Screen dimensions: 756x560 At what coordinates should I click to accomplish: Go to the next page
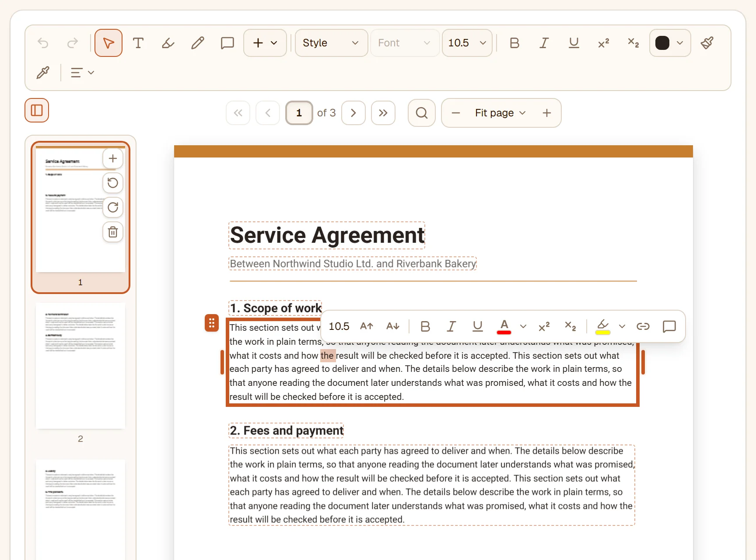point(353,113)
